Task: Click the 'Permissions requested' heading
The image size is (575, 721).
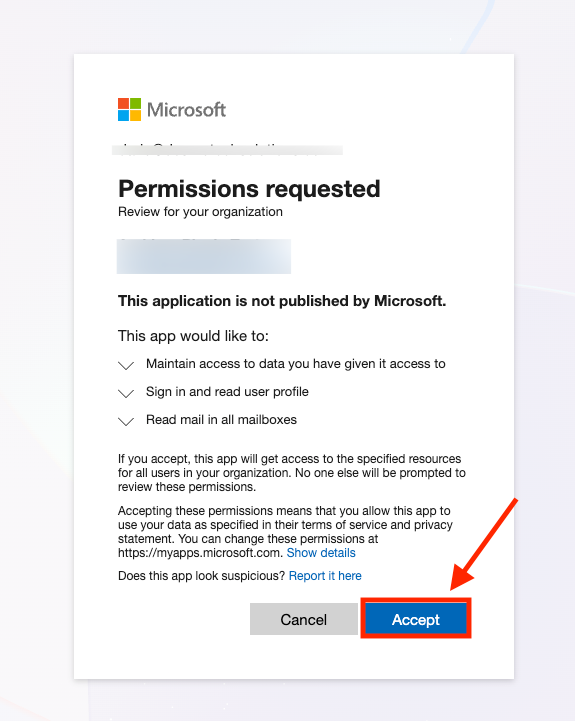Action: click(249, 189)
